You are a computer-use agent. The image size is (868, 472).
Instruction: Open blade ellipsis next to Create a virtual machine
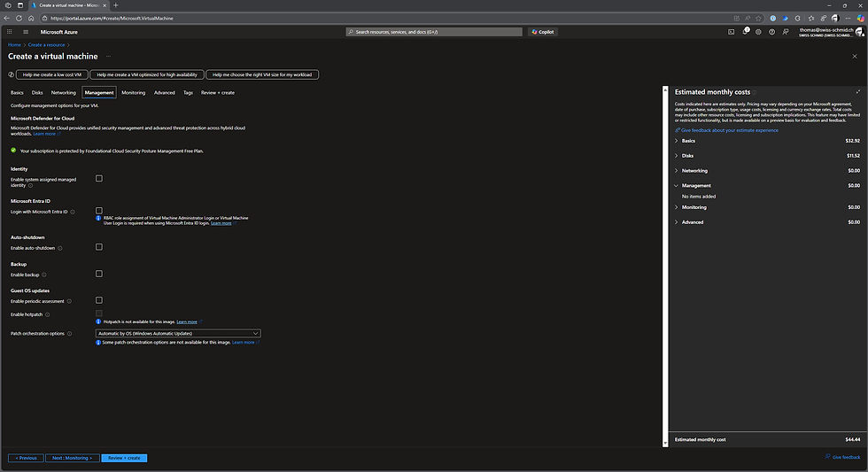tap(108, 57)
